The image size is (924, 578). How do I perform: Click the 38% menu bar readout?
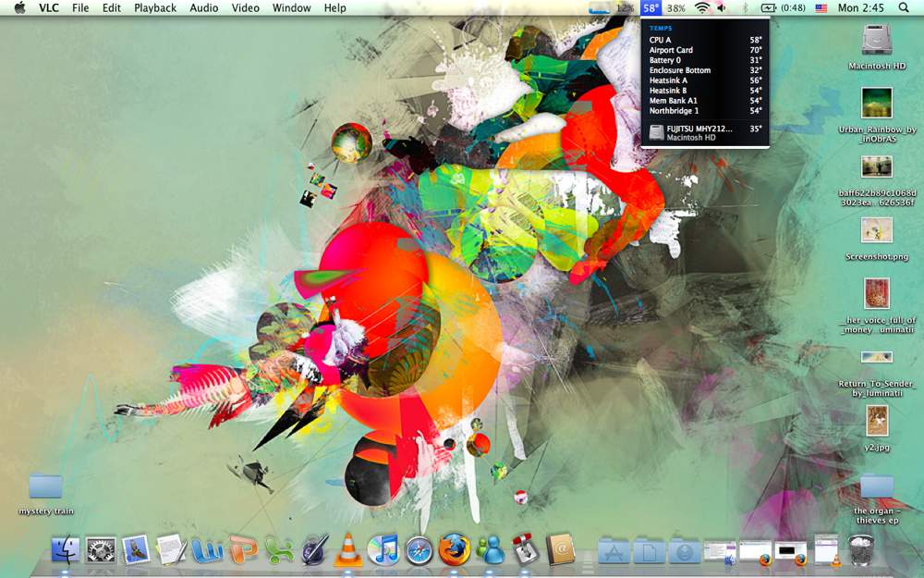(x=676, y=7)
